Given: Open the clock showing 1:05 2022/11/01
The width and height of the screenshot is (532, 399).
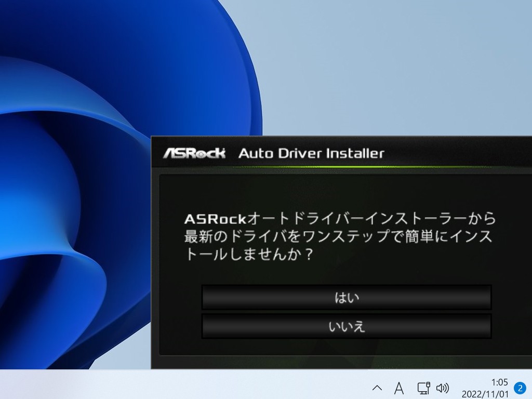Looking at the screenshot, I should point(485,388).
